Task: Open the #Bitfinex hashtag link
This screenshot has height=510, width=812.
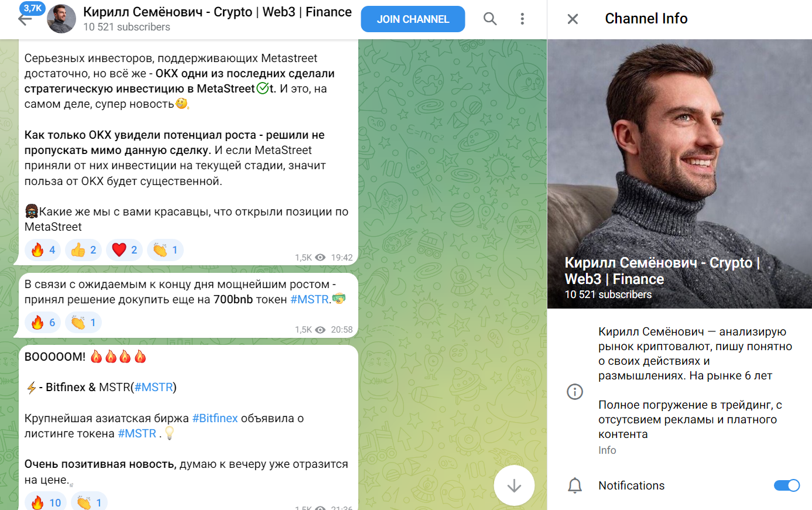Action: point(215,418)
